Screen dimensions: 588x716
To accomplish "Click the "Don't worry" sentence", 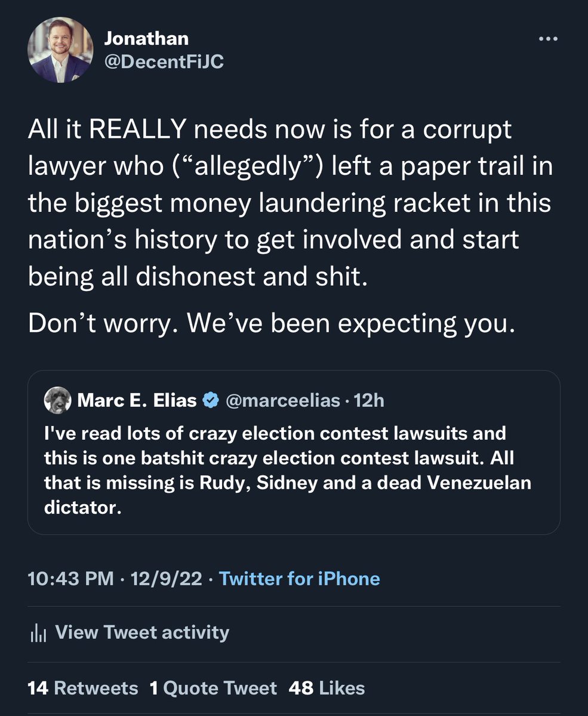I will coord(270,323).
